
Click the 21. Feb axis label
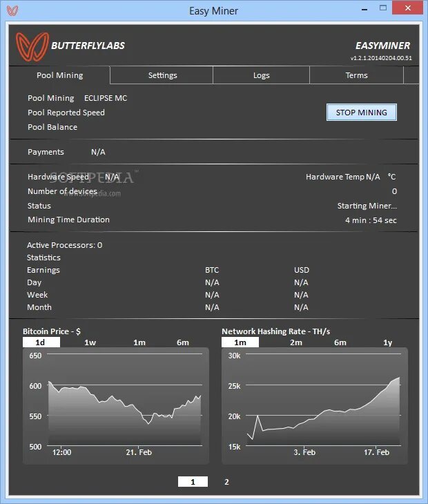point(139,452)
